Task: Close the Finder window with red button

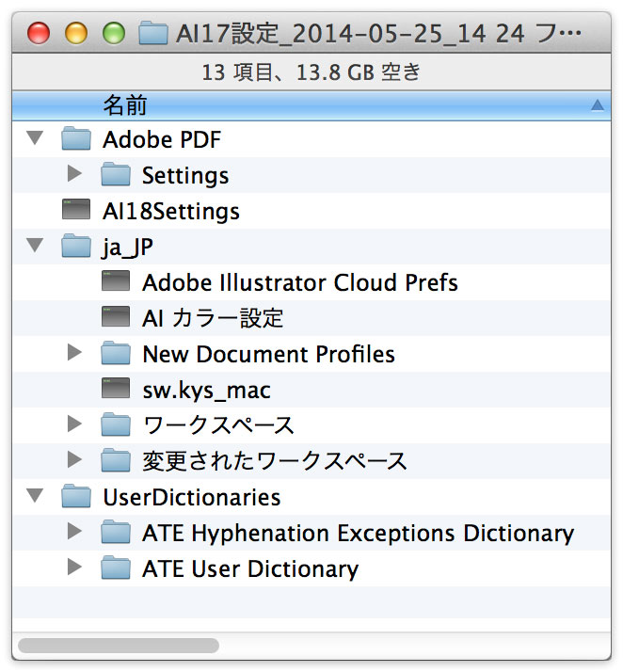Action: (39, 33)
